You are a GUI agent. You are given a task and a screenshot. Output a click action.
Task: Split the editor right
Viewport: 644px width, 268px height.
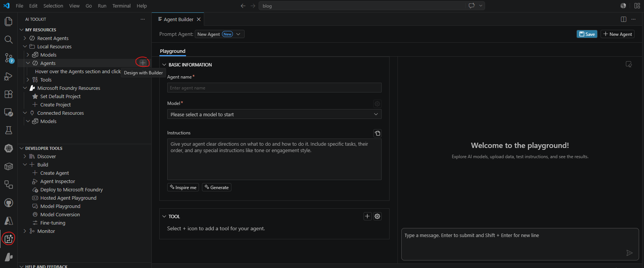(624, 19)
